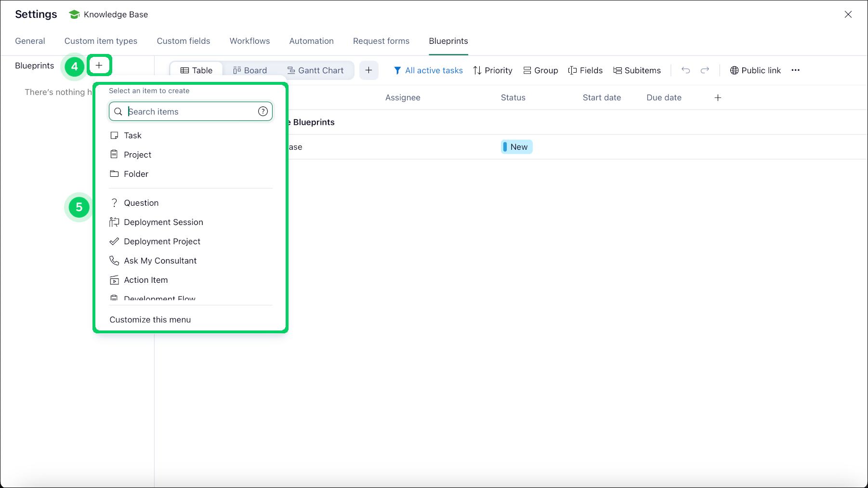The image size is (868, 488).
Task: Click the plus icon next to Blueprints
Action: [x=99, y=65]
